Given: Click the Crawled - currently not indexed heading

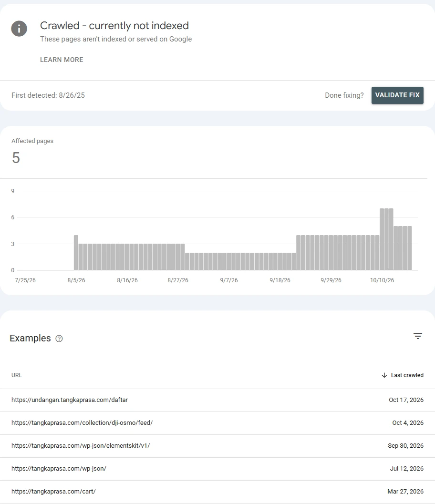Looking at the screenshot, I should [x=114, y=26].
